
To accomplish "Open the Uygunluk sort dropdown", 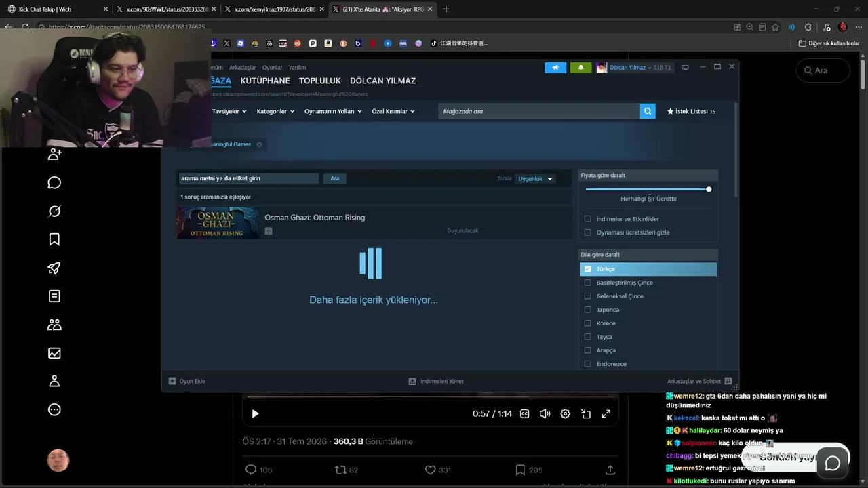I will [x=536, y=179].
